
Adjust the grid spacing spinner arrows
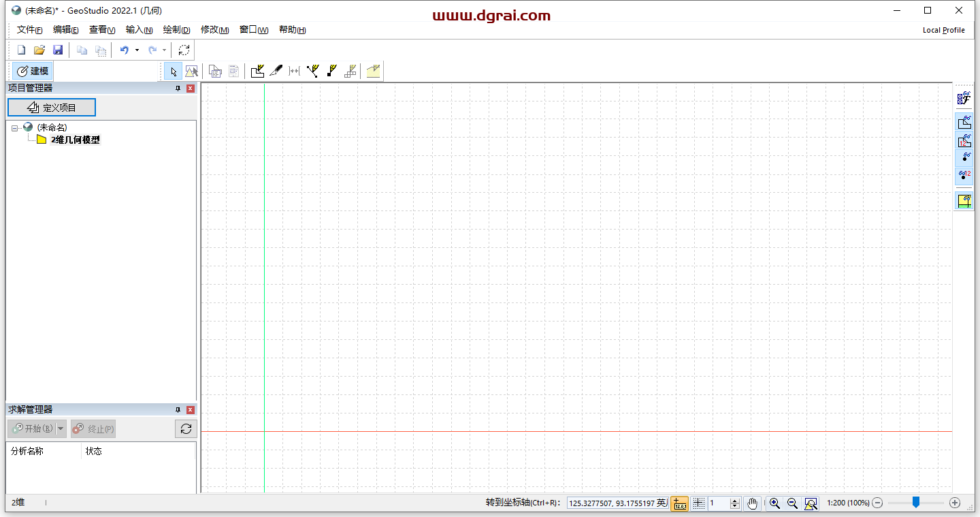[734, 503]
